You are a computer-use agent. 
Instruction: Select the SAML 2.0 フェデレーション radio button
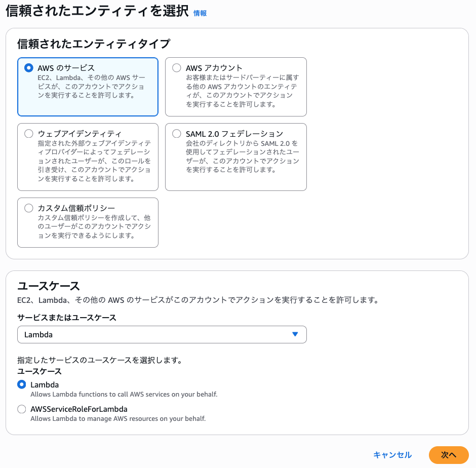[x=177, y=134]
